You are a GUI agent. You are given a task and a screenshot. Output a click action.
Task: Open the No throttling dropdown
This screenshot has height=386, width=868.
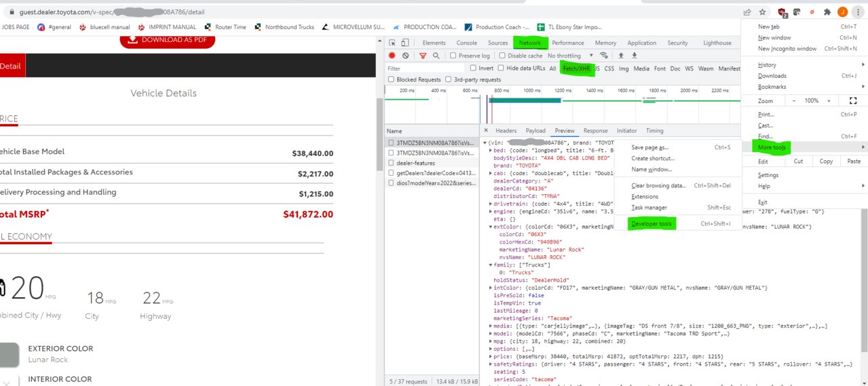point(570,56)
